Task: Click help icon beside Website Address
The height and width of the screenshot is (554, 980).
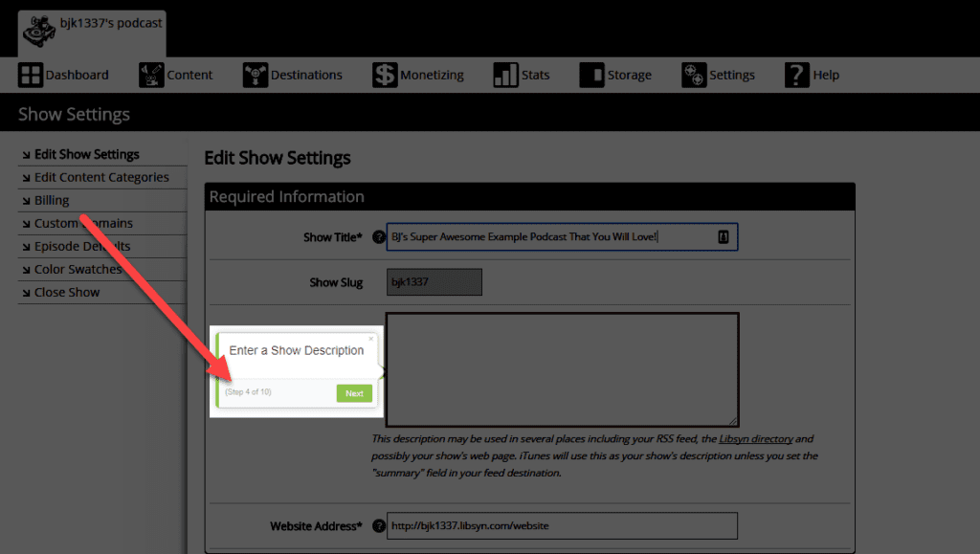Action: [379, 525]
